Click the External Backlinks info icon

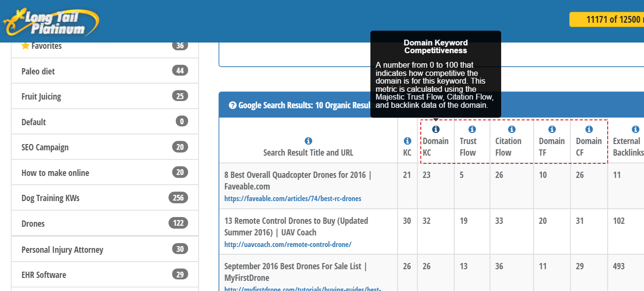(635, 129)
